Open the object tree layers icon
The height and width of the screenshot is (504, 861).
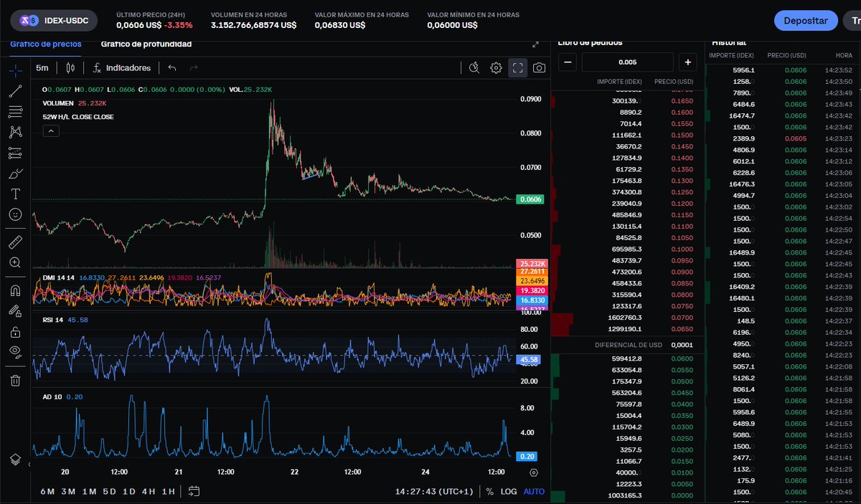point(15,459)
